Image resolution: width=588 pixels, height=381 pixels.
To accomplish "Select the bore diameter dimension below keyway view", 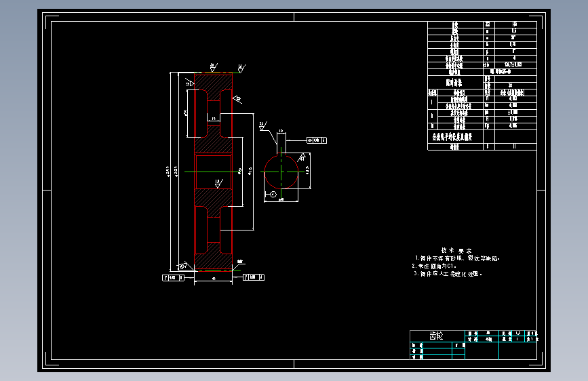I will tap(281, 199).
